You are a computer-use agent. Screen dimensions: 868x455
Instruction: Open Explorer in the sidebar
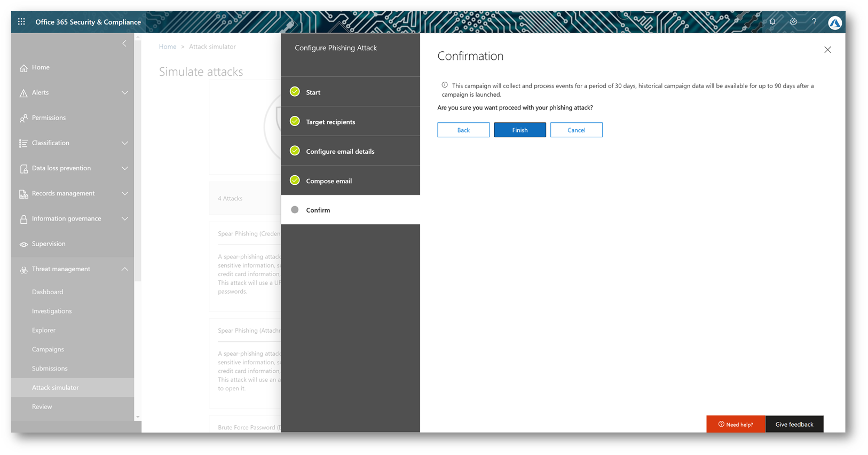click(44, 330)
